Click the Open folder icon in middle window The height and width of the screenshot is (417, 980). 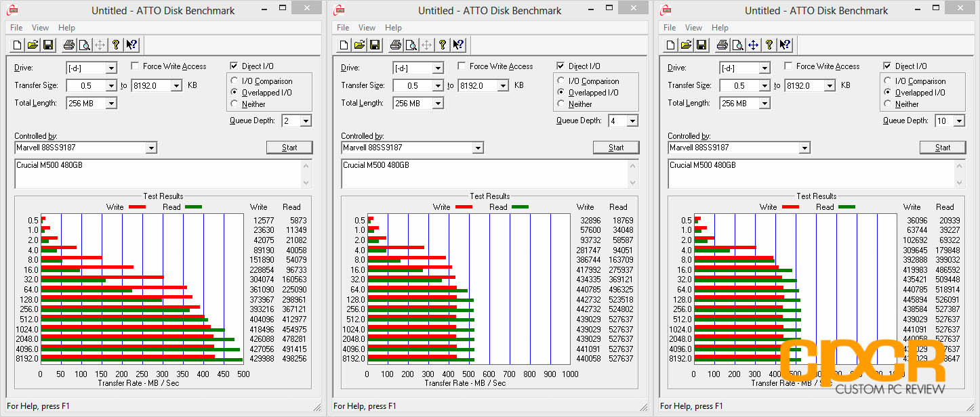tap(359, 45)
